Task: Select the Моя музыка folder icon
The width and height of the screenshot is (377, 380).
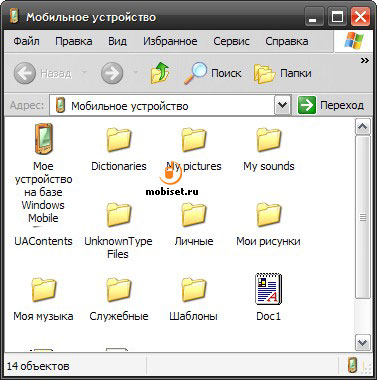Action: 44,290
